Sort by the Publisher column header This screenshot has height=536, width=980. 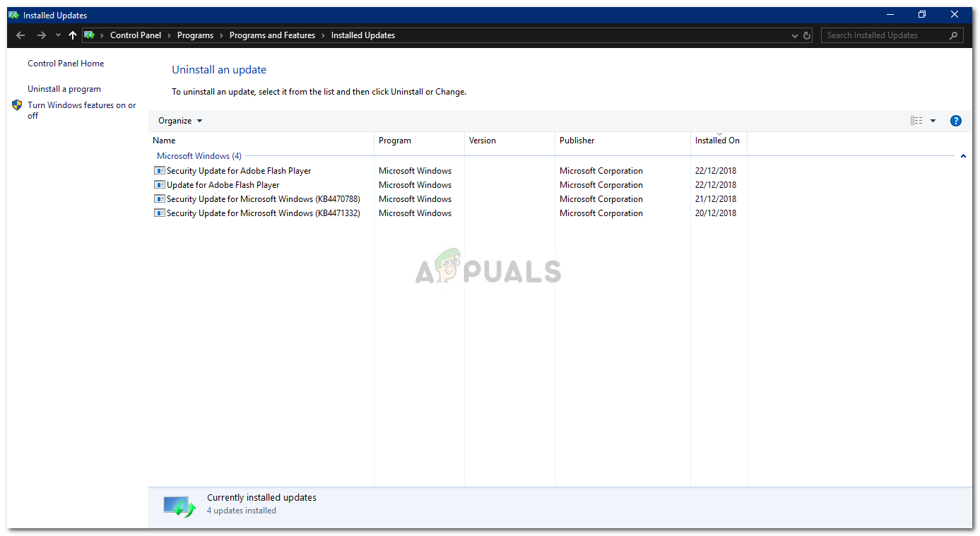(622, 141)
